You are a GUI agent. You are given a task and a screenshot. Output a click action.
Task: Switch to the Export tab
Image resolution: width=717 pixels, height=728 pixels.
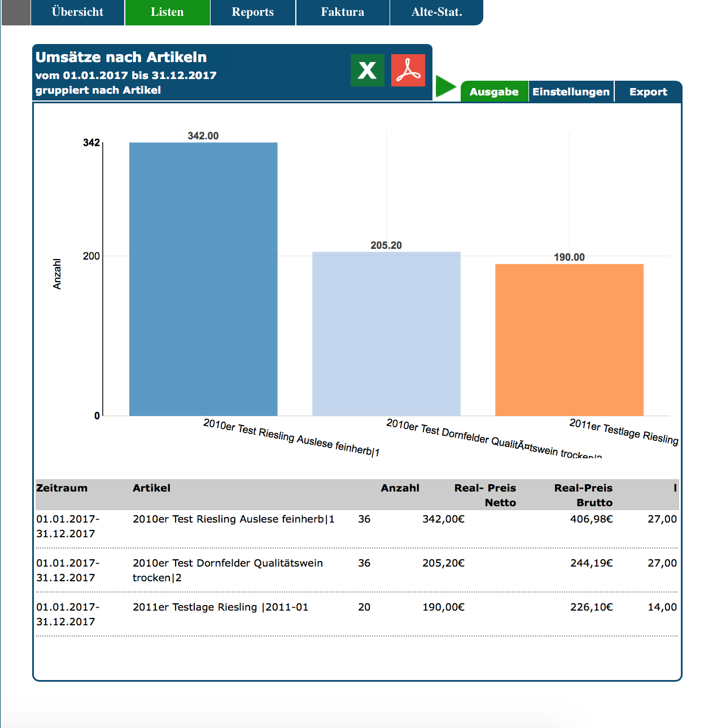click(648, 92)
